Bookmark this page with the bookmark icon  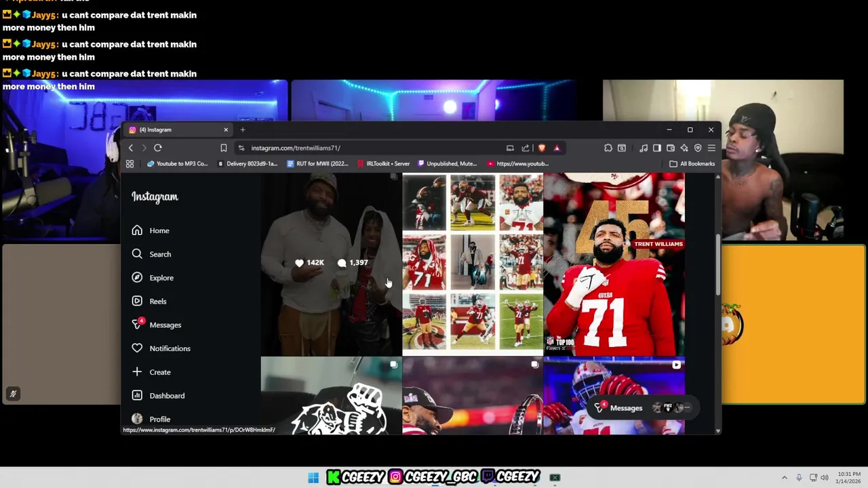click(x=224, y=148)
